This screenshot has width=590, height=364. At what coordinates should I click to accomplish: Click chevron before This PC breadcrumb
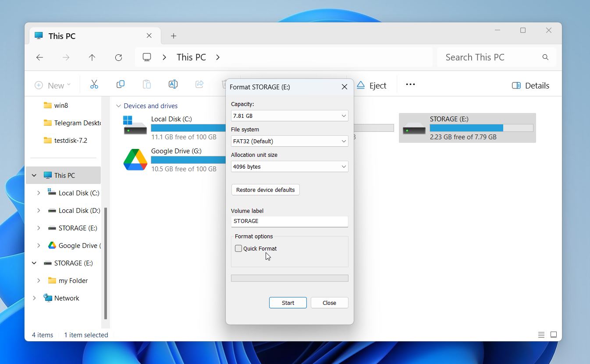pyautogui.click(x=164, y=57)
